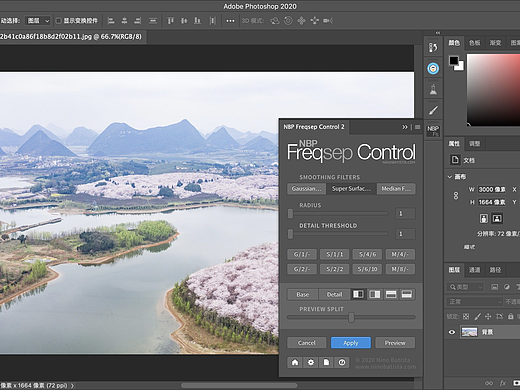Select the NBP Freqsep Control 2 tab

click(314, 127)
